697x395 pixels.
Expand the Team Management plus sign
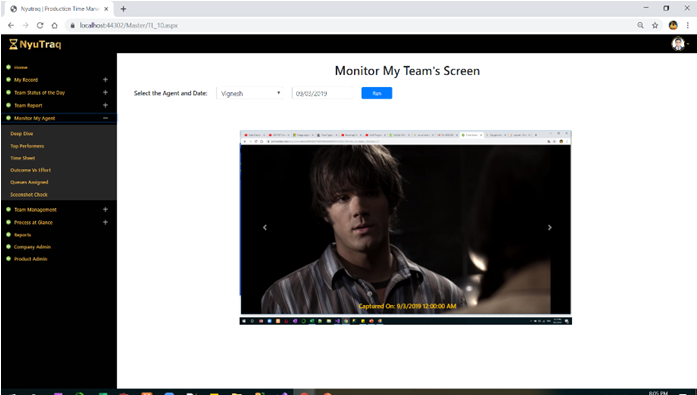(105, 209)
